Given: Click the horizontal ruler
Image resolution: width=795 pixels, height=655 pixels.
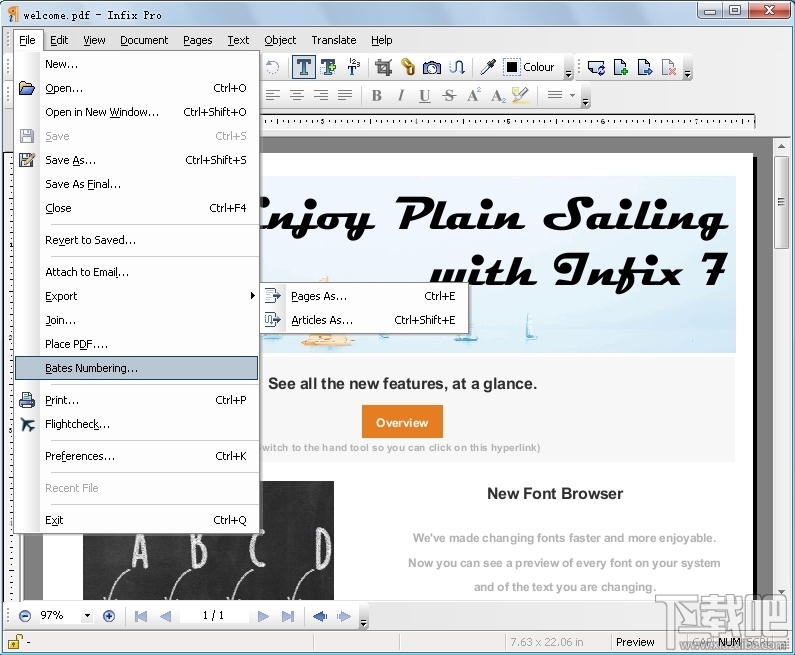Looking at the screenshot, I should [507, 122].
